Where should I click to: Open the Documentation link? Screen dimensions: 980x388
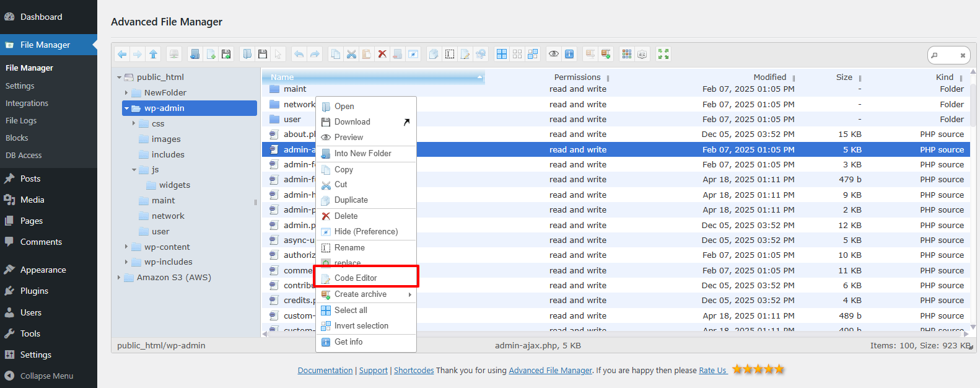[x=325, y=371]
